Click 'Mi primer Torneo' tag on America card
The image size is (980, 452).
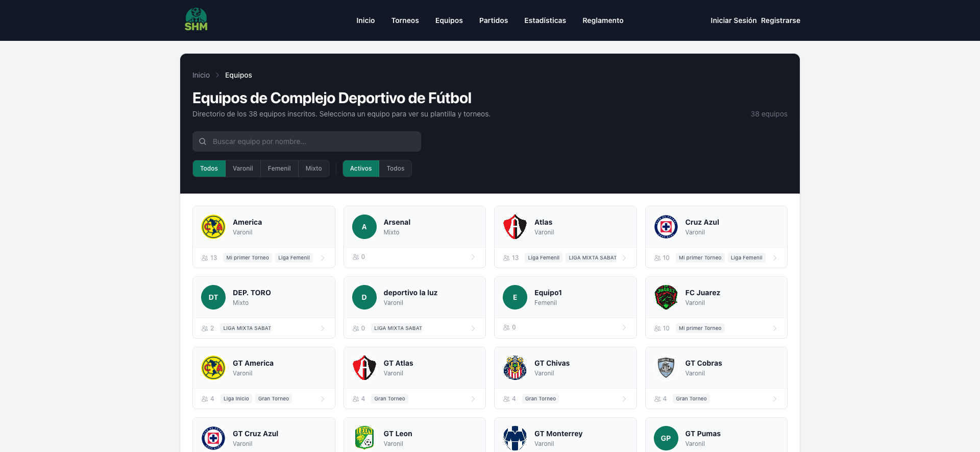tap(248, 258)
